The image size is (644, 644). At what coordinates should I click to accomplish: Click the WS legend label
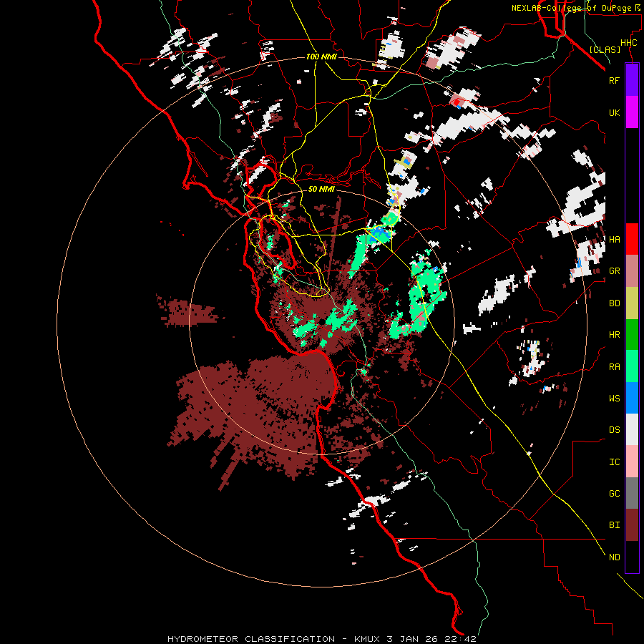[614, 398]
